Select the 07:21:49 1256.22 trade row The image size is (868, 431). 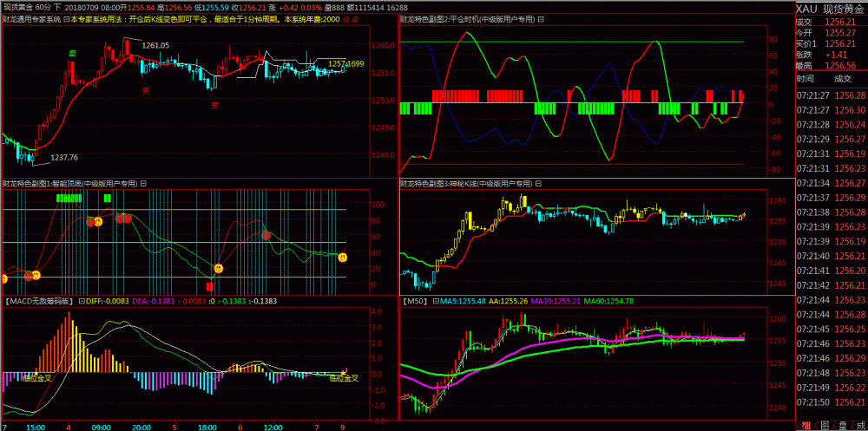click(x=831, y=388)
